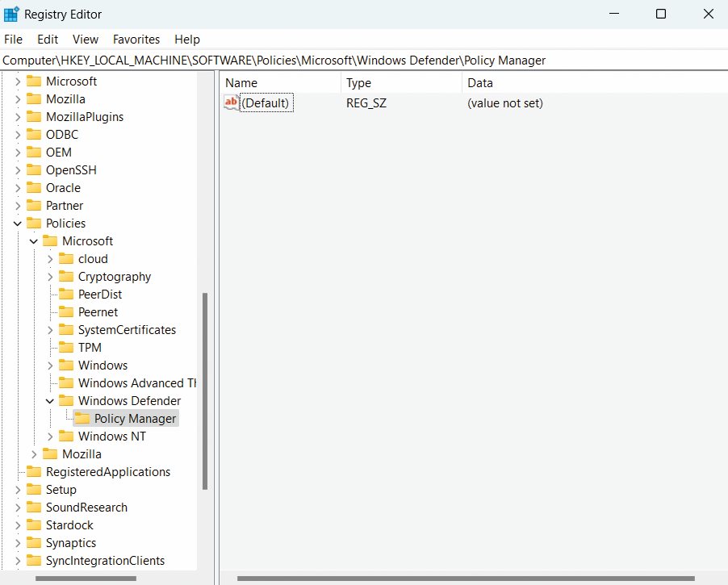Click the string value icon beside (Default)
Image resolution: width=728 pixels, height=585 pixels.
231,102
